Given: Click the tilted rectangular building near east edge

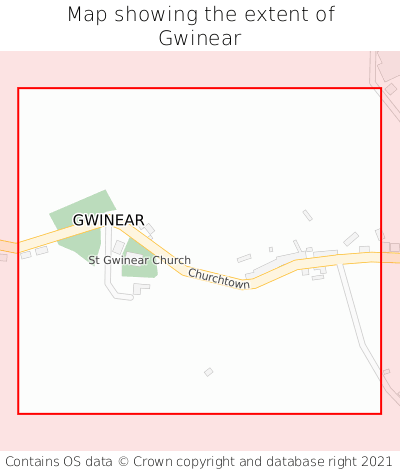Looking at the screenshot, I should click(x=351, y=239).
